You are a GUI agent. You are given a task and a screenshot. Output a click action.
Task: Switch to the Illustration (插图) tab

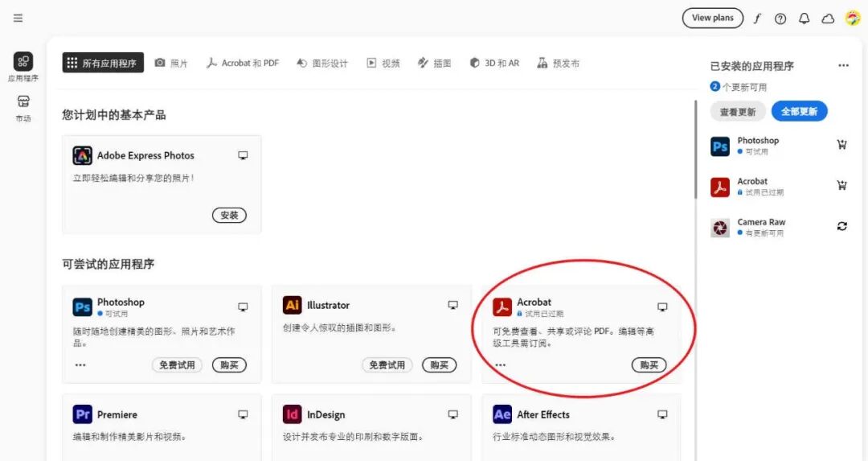[435, 64]
